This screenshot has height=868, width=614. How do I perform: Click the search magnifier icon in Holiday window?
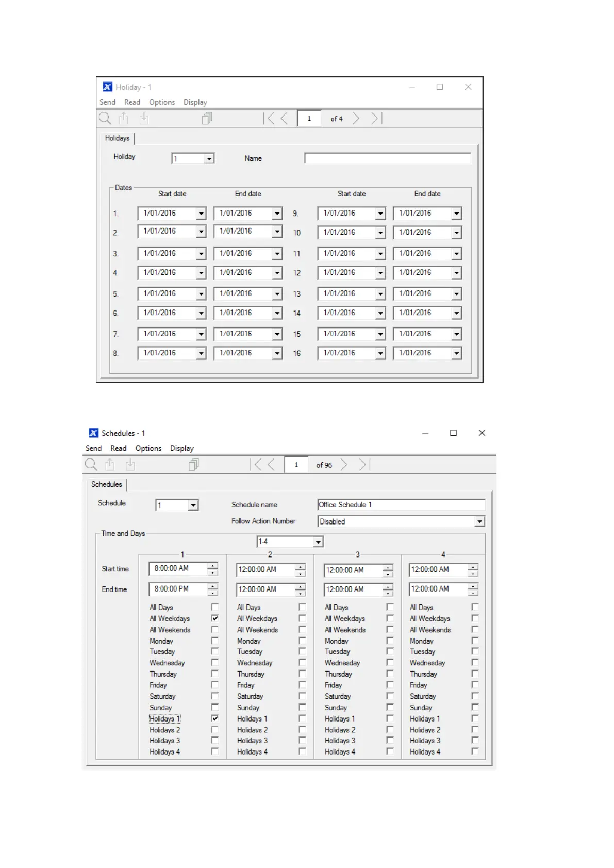(105, 119)
